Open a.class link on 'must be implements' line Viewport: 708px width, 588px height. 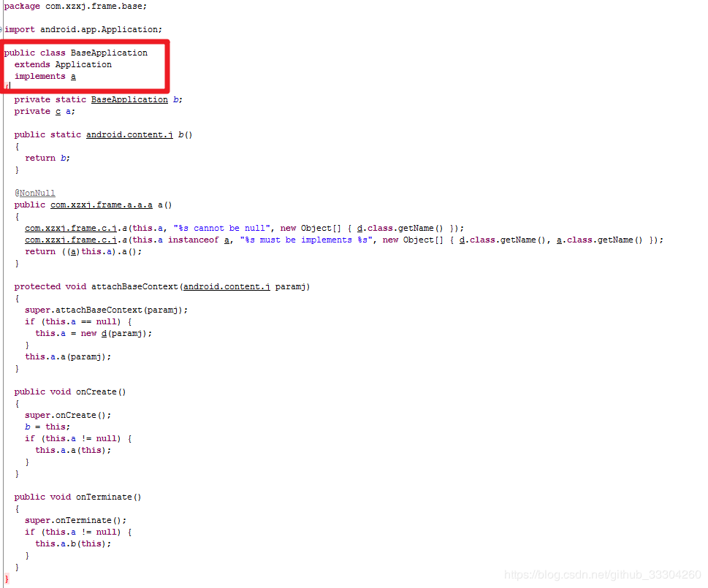click(x=559, y=240)
